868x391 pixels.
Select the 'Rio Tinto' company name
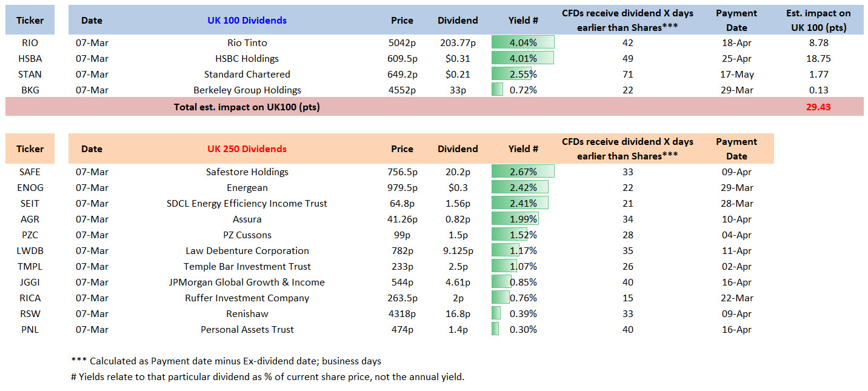coord(247,43)
